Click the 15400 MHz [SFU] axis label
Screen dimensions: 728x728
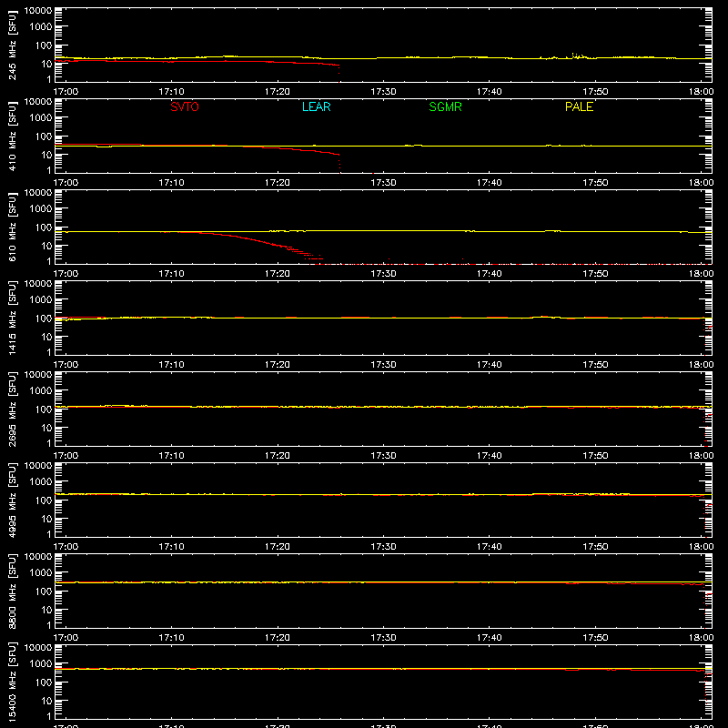(12, 682)
